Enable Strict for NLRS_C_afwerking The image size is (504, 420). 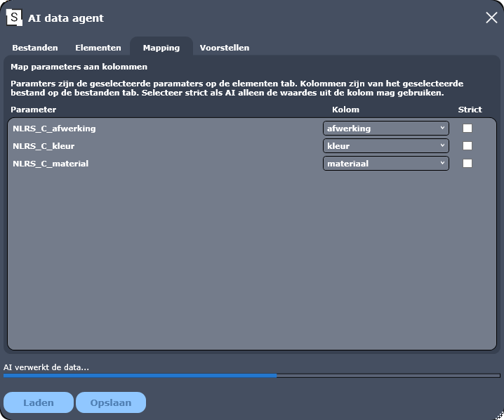coord(467,129)
